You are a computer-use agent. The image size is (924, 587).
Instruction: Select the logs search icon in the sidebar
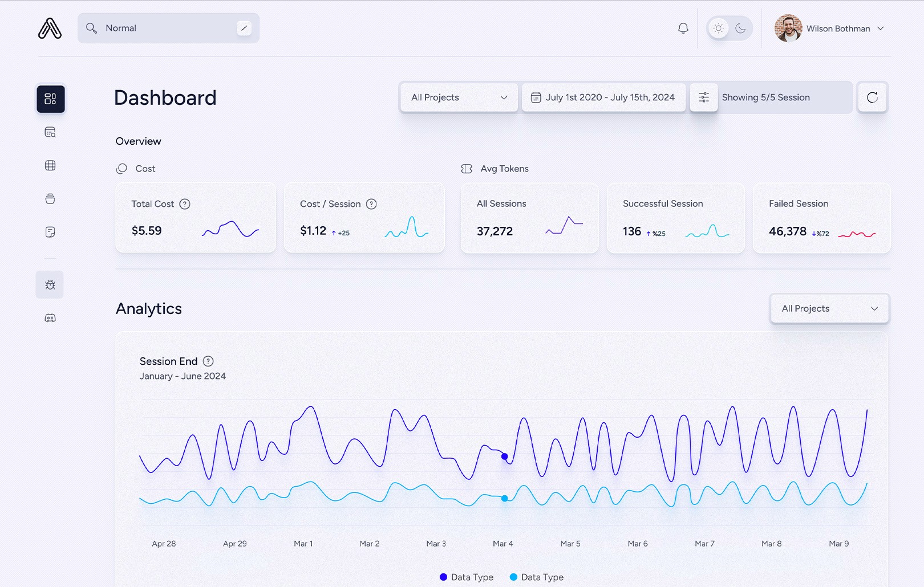pos(51,132)
